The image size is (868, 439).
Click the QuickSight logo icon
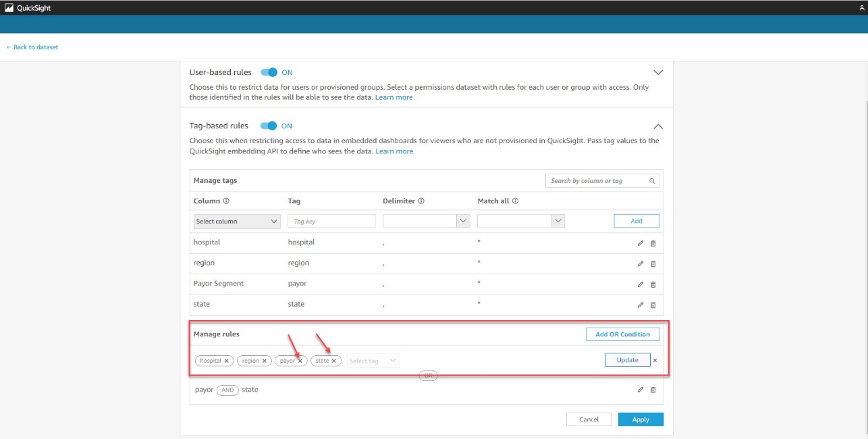9,8
